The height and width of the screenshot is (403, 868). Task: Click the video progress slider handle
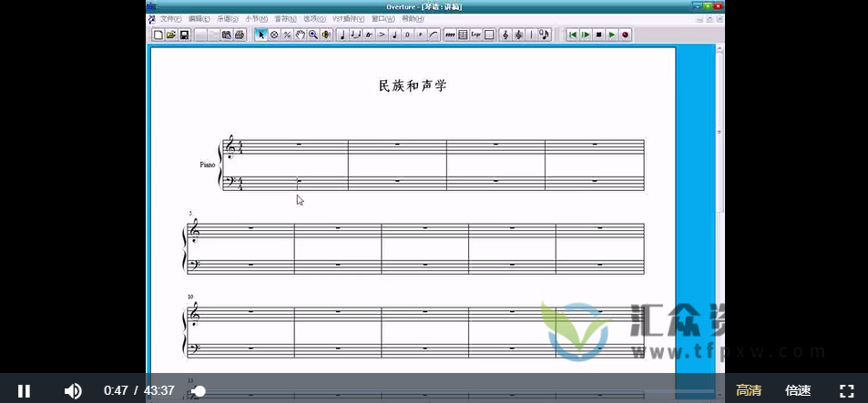click(x=199, y=390)
